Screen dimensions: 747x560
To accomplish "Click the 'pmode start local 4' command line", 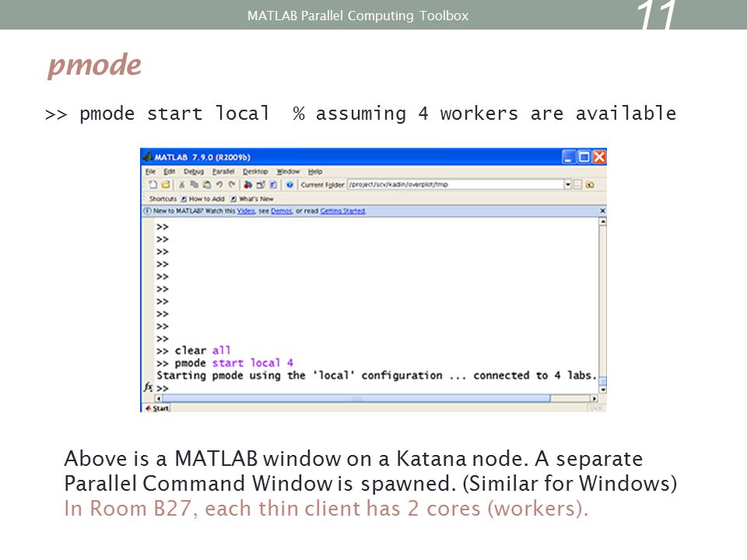I will (x=225, y=363).
